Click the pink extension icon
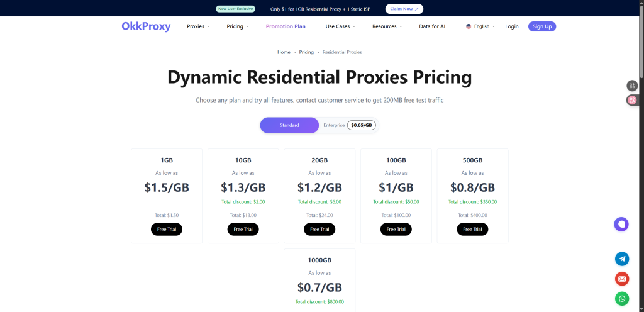This screenshot has height=312, width=644. [632, 100]
